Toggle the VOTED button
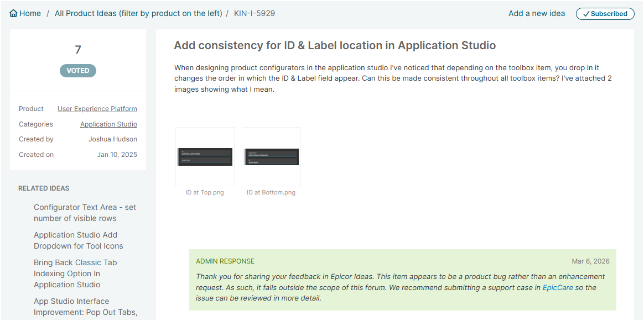Viewport: 644px width, 321px height. [78, 71]
